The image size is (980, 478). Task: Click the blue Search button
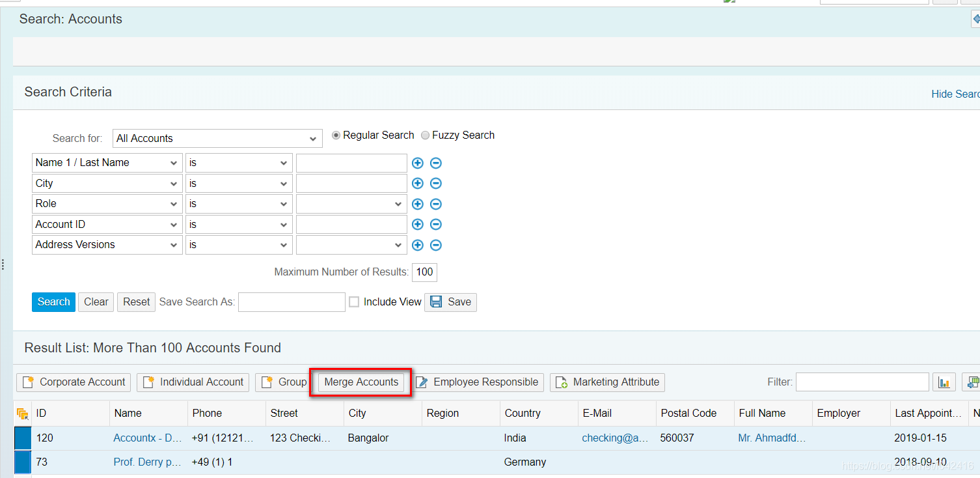(x=53, y=302)
